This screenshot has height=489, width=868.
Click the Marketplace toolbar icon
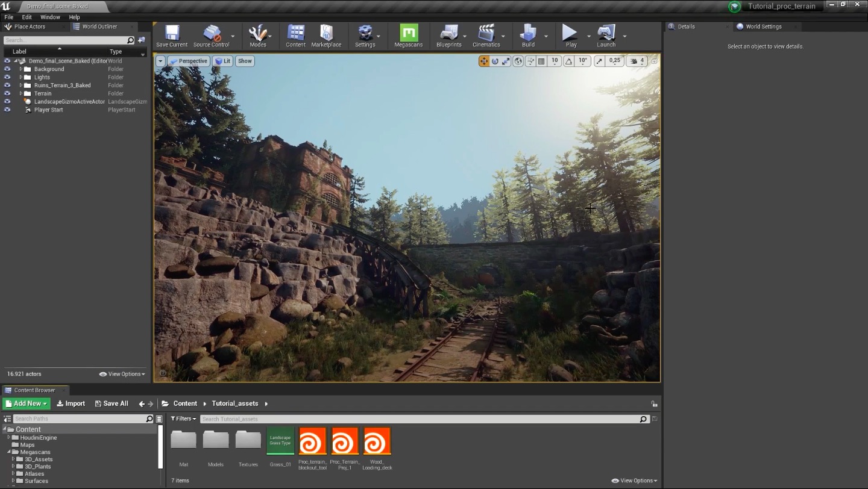[326, 36]
